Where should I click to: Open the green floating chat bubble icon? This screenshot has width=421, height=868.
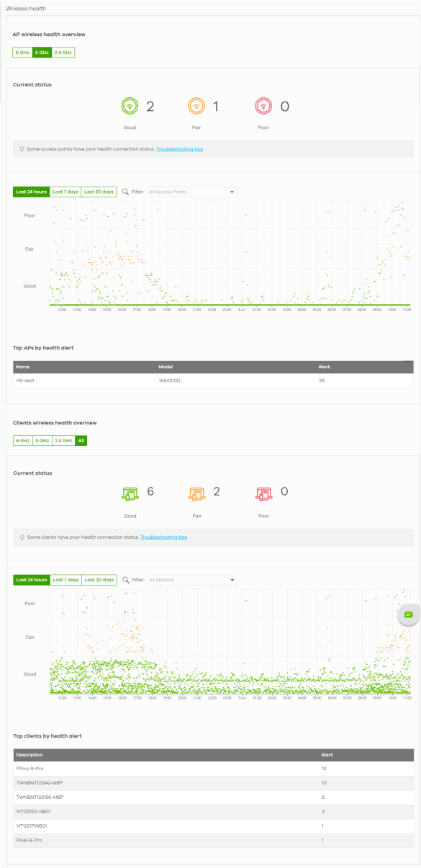(408, 614)
